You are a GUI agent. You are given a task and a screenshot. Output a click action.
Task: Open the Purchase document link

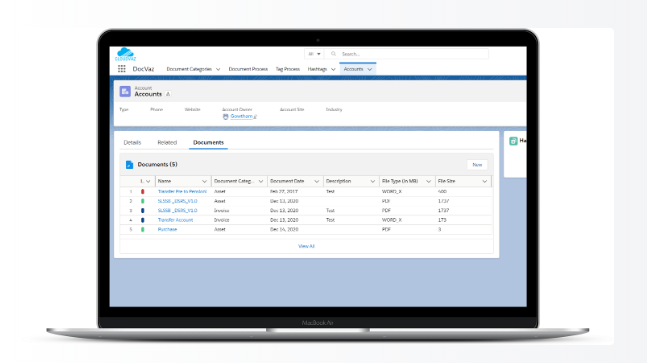[x=167, y=229]
